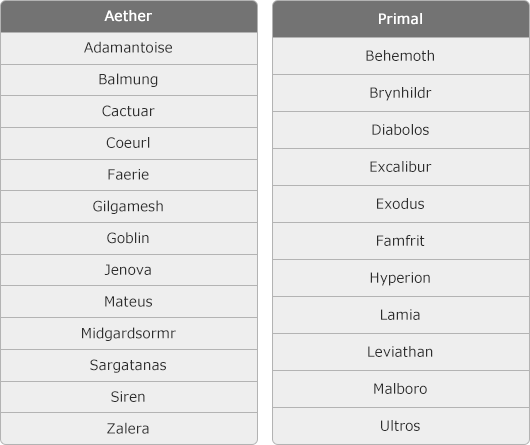Select the Jenova server
This screenshot has width=530, height=445.
(129, 270)
